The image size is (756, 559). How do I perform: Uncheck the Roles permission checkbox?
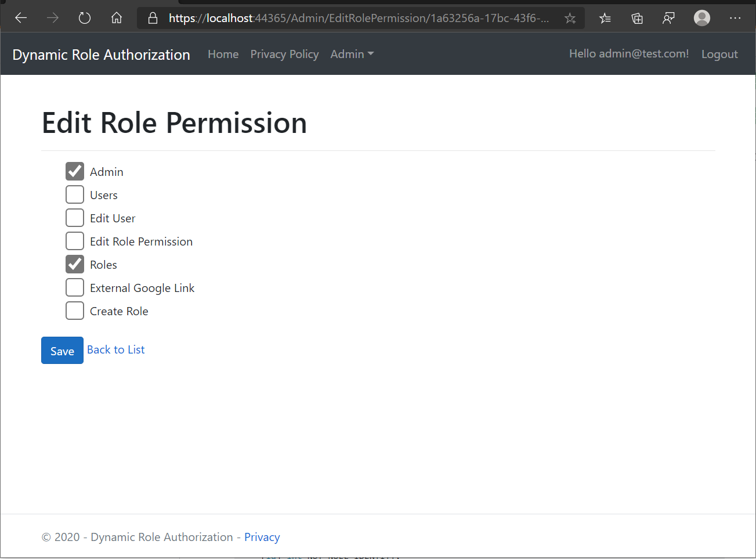point(75,264)
